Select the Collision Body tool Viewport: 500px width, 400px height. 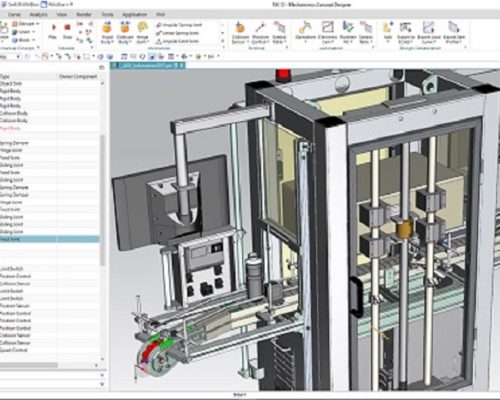(125, 33)
